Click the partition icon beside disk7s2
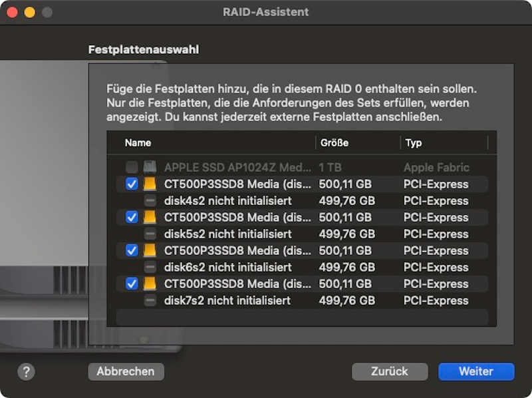 [150, 301]
